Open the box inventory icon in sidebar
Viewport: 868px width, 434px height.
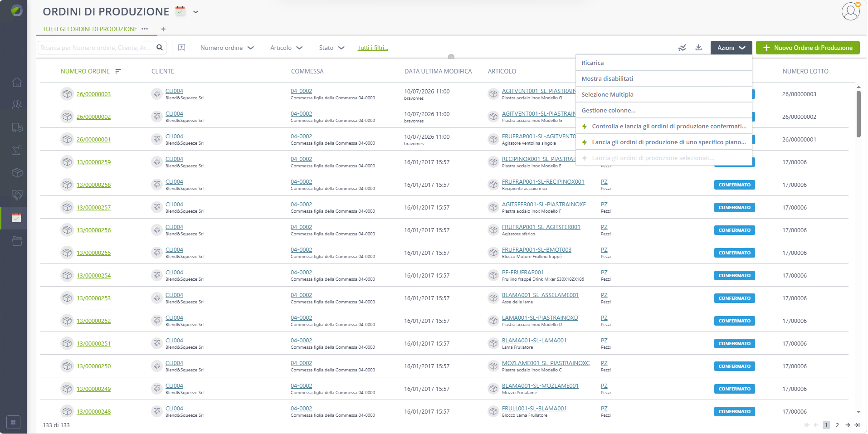pyautogui.click(x=17, y=173)
